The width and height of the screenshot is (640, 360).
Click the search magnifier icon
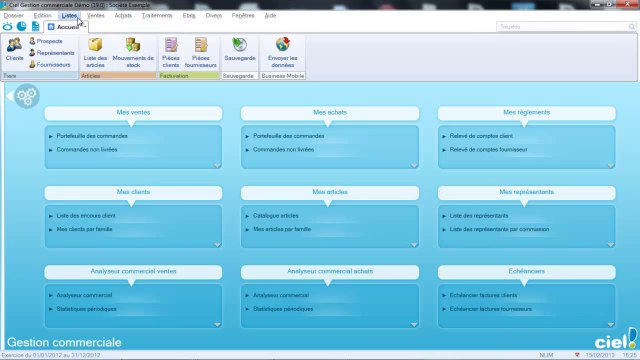click(631, 27)
